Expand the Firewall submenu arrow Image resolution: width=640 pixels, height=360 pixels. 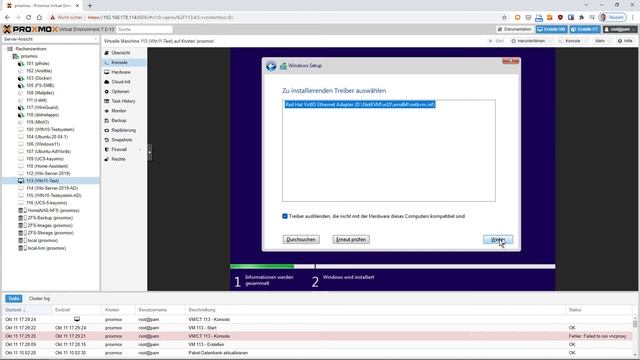[x=140, y=150]
